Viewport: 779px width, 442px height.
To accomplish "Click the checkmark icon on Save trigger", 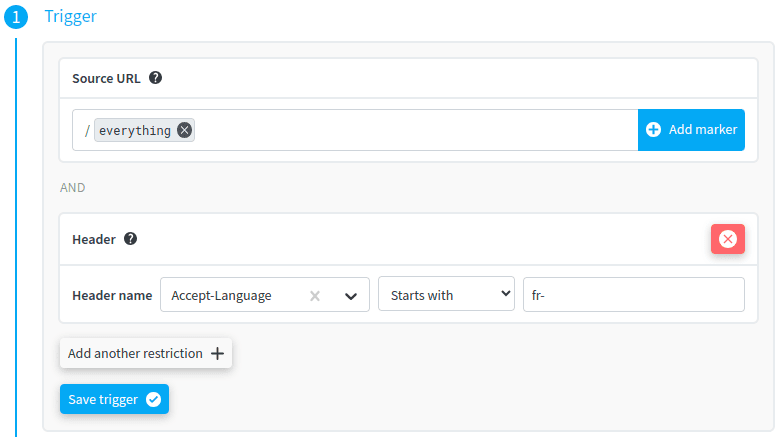I will pos(153,399).
